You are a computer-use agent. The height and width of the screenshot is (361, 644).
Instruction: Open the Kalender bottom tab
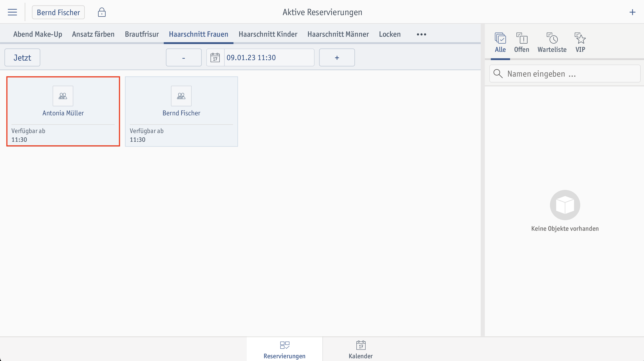(361, 349)
